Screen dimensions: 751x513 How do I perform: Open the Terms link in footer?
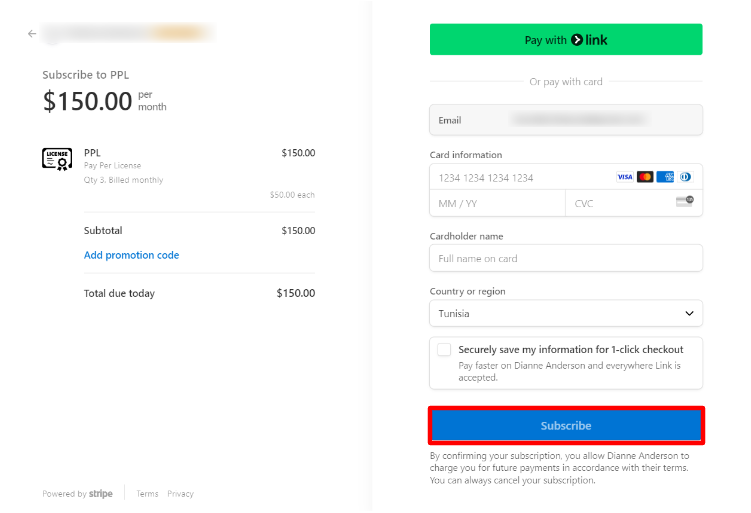pyautogui.click(x=147, y=494)
